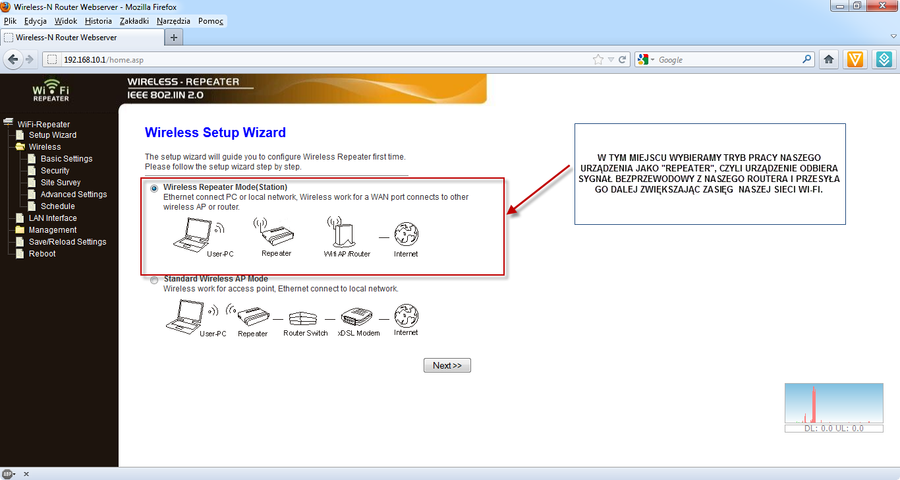Screen dimensions: 900x480
Task: Expand the Wireless folder in sidebar
Action: coord(44,147)
